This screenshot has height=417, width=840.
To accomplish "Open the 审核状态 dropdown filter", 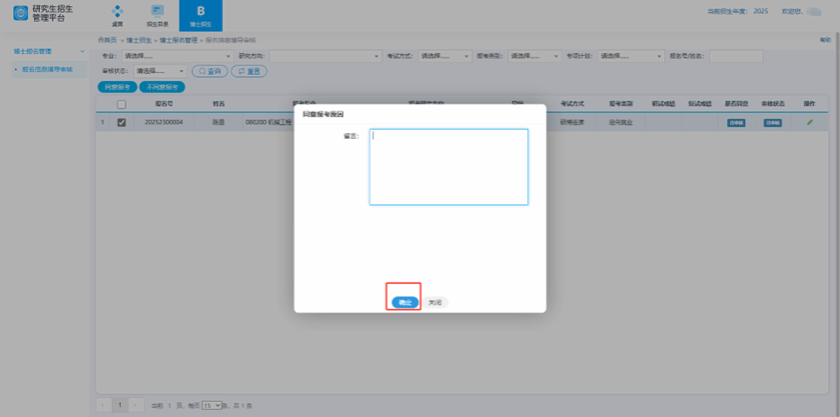I will point(155,72).
